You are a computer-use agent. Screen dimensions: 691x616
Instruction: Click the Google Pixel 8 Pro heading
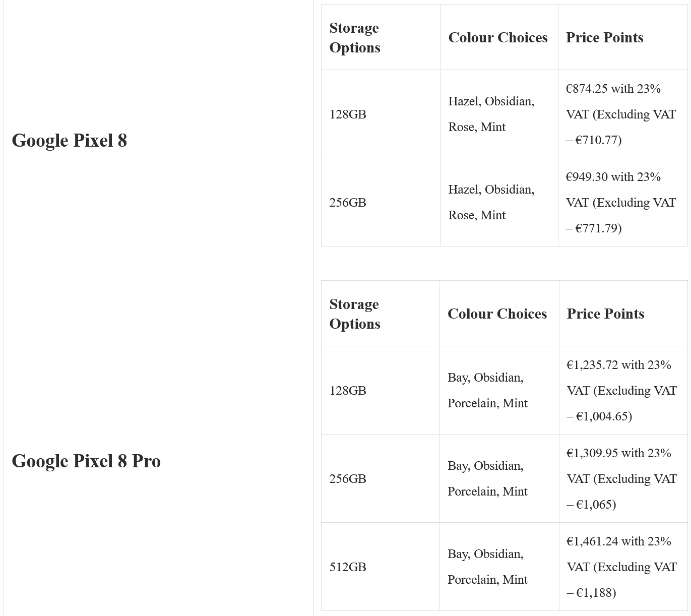(x=86, y=461)
